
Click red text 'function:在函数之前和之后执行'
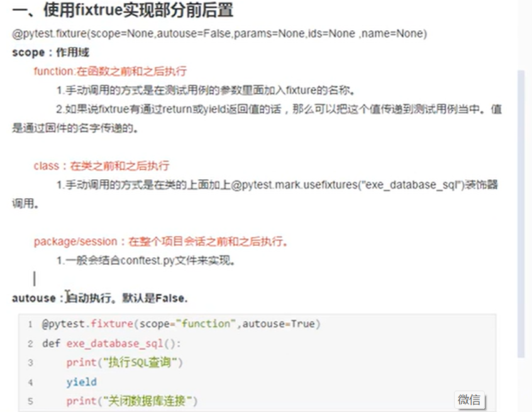[x=110, y=71]
